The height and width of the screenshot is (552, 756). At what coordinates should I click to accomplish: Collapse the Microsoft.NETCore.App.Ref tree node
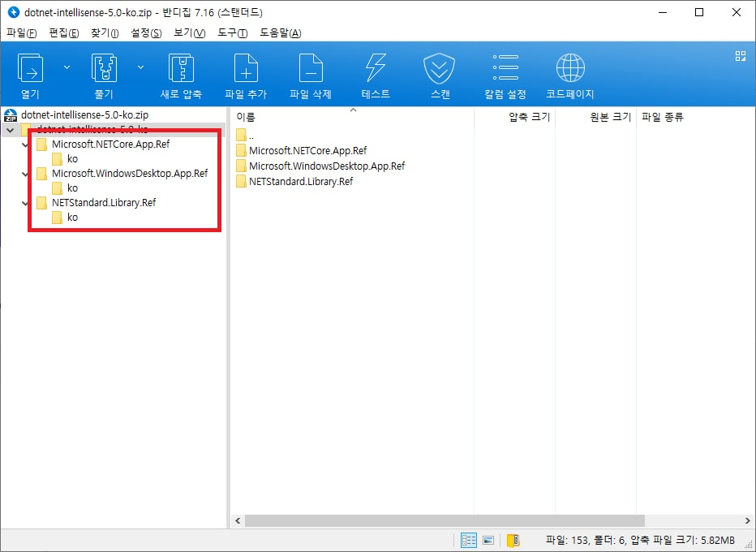[x=24, y=144]
